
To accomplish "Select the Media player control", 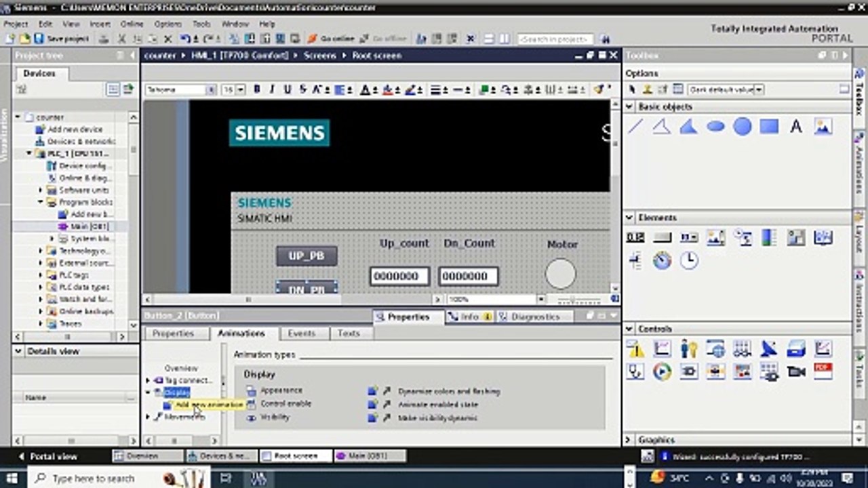I will tap(662, 371).
